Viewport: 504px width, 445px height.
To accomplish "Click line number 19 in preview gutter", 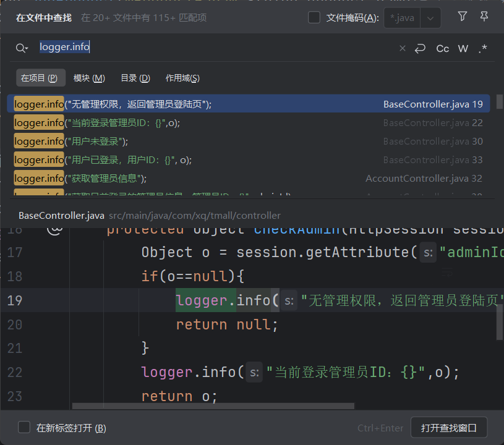I will pos(14,300).
